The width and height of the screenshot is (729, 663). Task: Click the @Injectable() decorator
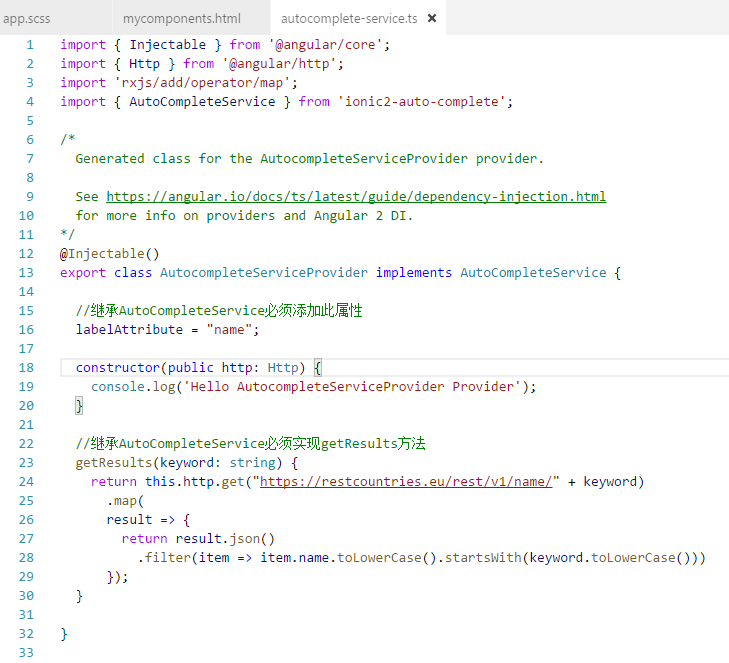(x=110, y=254)
